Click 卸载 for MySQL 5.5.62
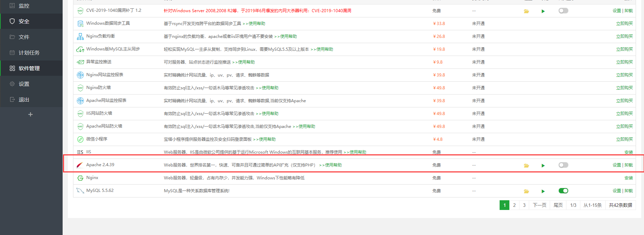Screen dimensions: 644x235 click(x=629, y=191)
